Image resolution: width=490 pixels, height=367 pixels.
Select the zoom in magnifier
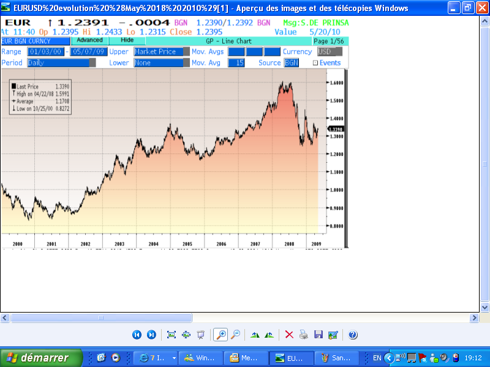point(221,334)
